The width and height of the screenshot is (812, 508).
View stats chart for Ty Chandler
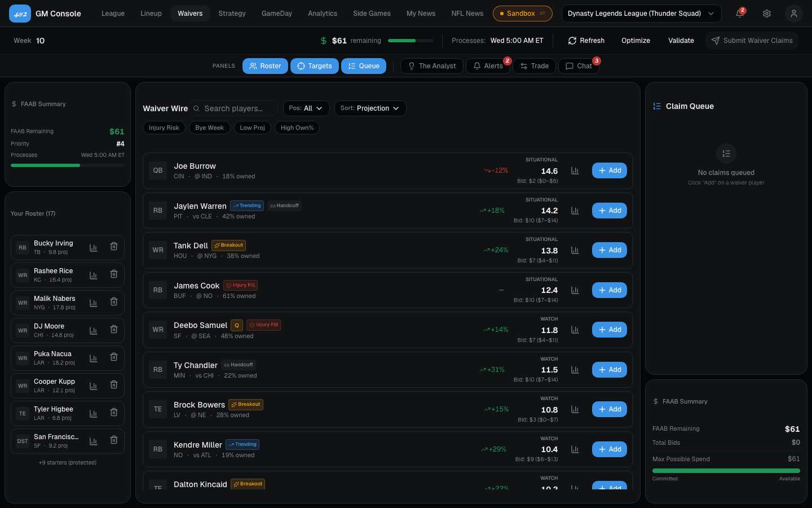coord(575,370)
